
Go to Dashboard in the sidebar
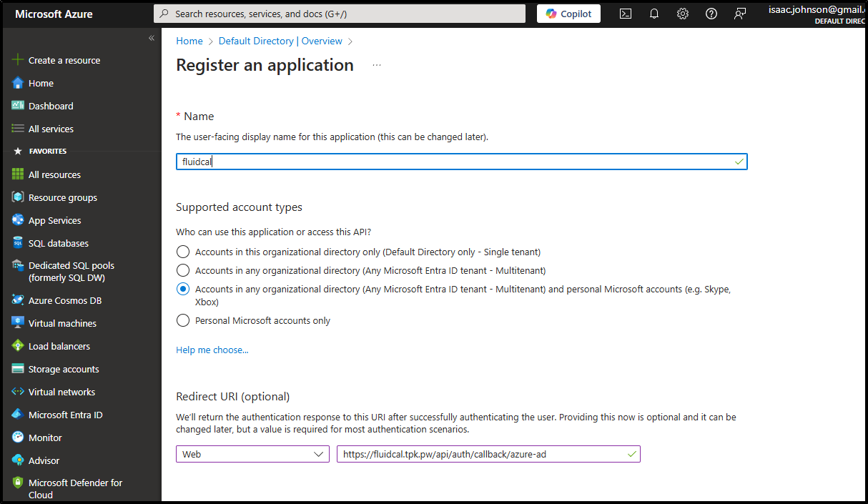click(x=51, y=106)
